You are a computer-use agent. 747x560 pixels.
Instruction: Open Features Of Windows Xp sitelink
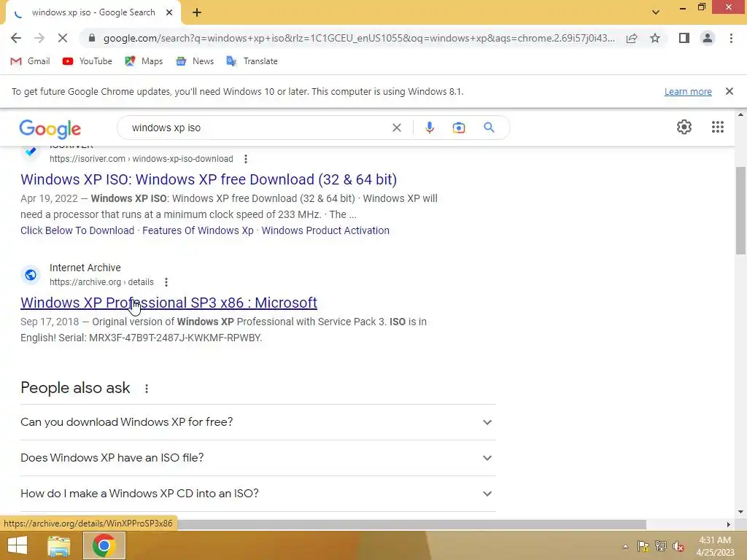[198, 230]
